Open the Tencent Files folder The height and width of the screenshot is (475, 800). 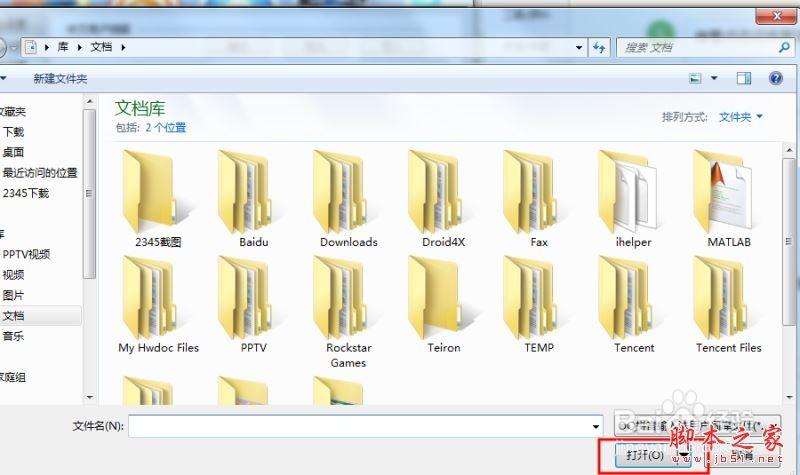(728, 296)
